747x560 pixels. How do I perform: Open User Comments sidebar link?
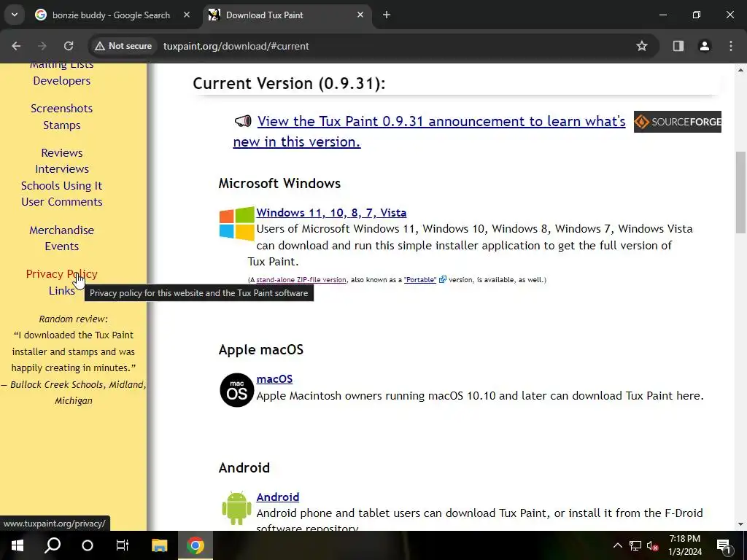tap(62, 202)
